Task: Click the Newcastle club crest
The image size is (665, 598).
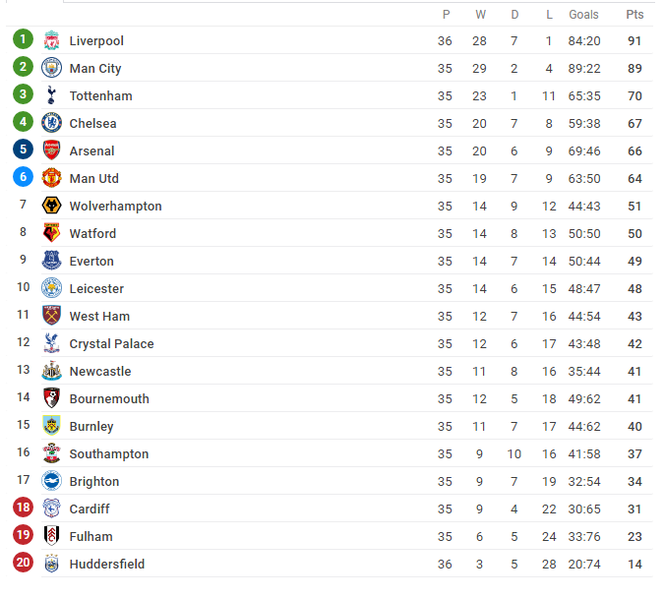Action: click(x=51, y=371)
